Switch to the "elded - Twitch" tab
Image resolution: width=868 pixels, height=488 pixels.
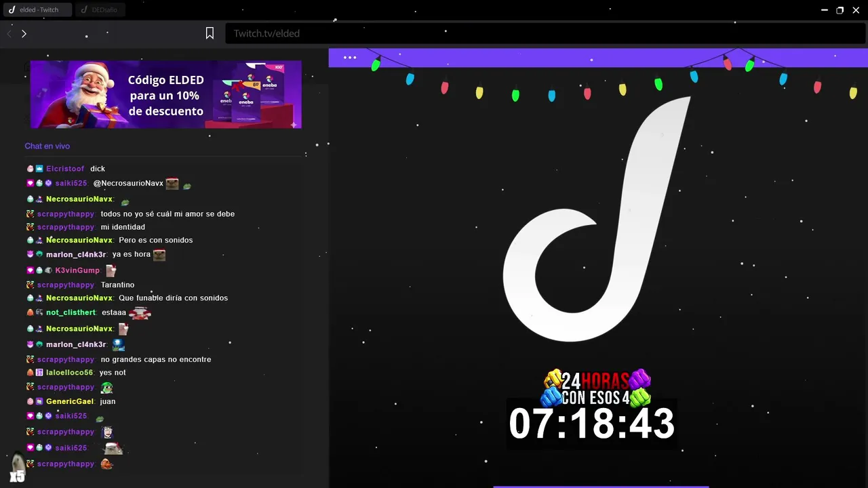(x=37, y=10)
